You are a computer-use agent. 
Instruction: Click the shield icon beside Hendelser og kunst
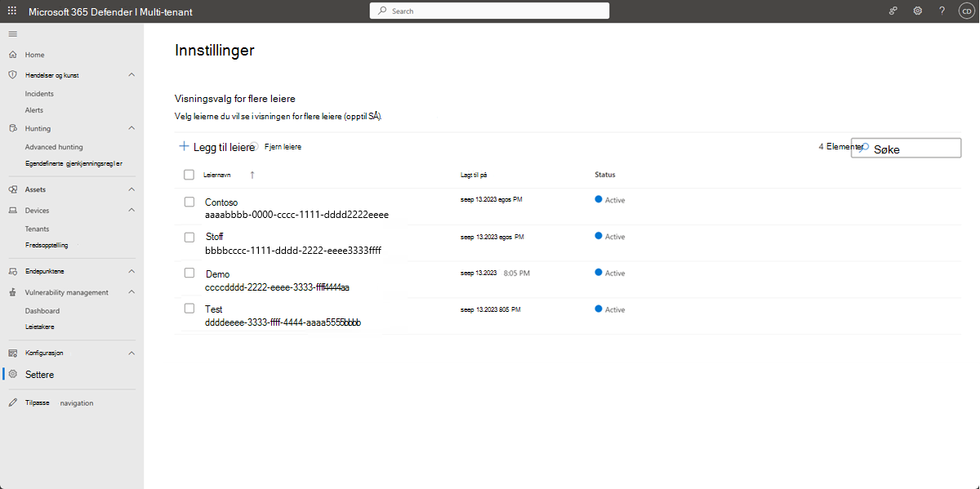coord(12,75)
